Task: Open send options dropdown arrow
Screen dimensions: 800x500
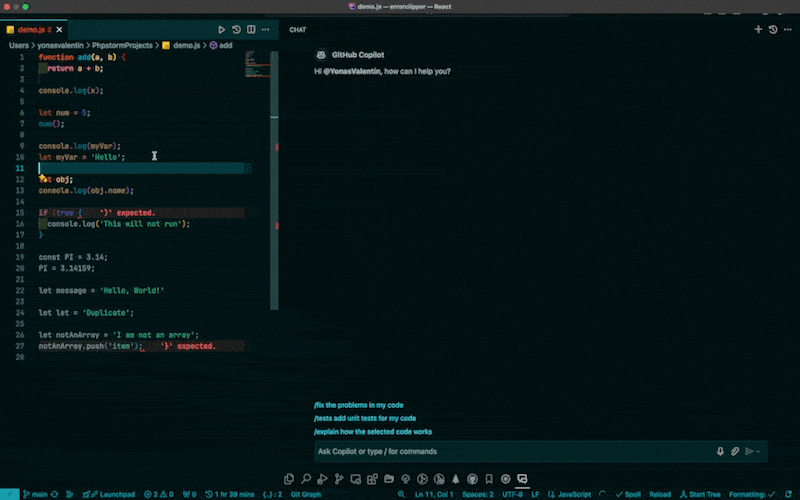Action: [759, 452]
